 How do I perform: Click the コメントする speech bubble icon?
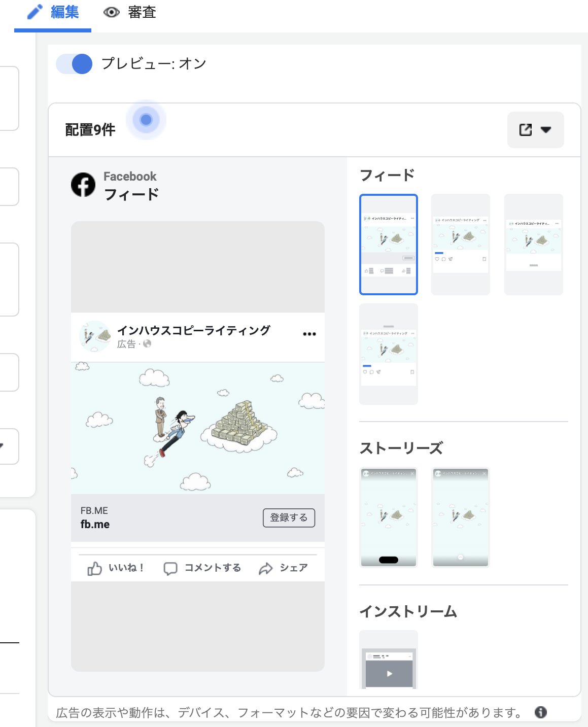point(170,569)
